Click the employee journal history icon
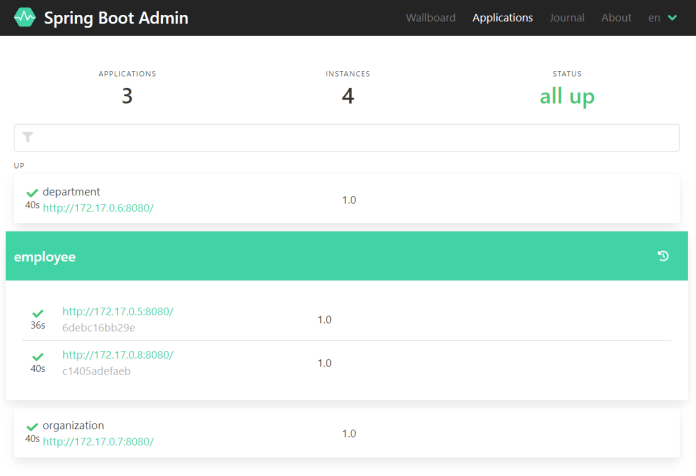The width and height of the screenshot is (696, 476). pyautogui.click(x=663, y=256)
